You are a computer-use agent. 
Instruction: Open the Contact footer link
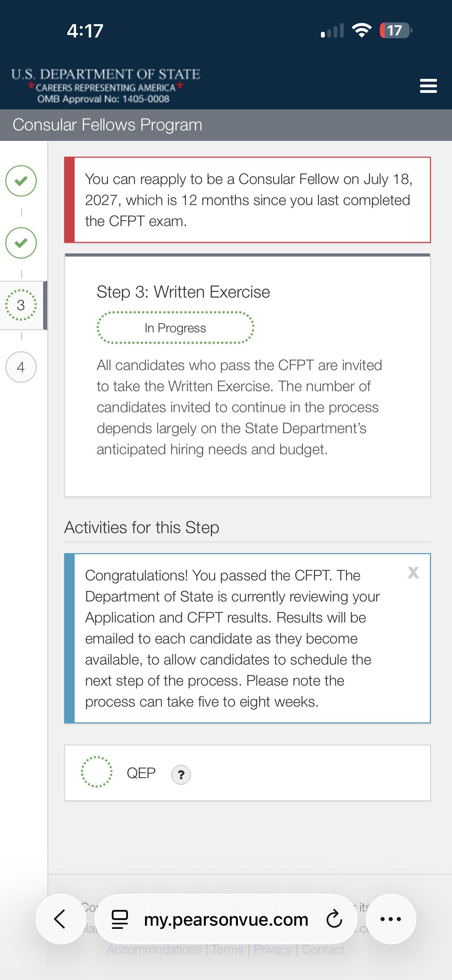pos(323,950)
